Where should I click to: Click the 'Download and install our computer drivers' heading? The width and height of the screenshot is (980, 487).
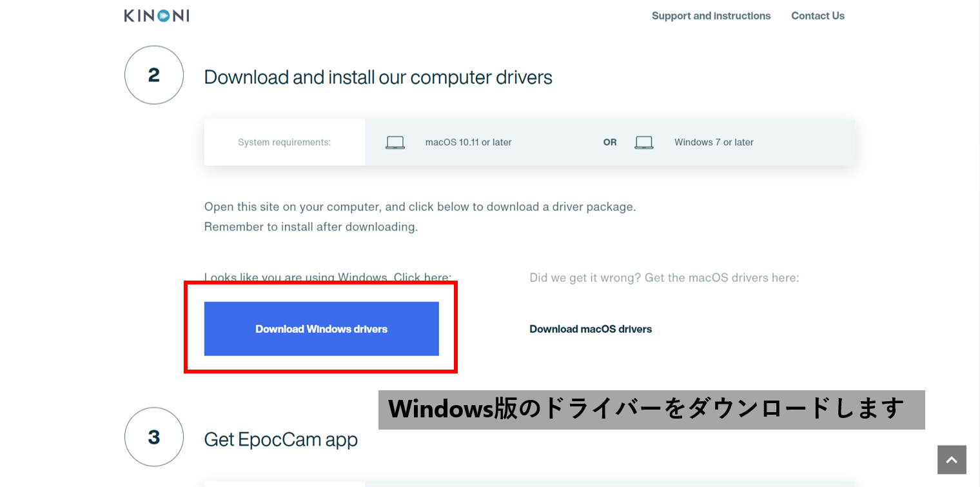[378, 77]
